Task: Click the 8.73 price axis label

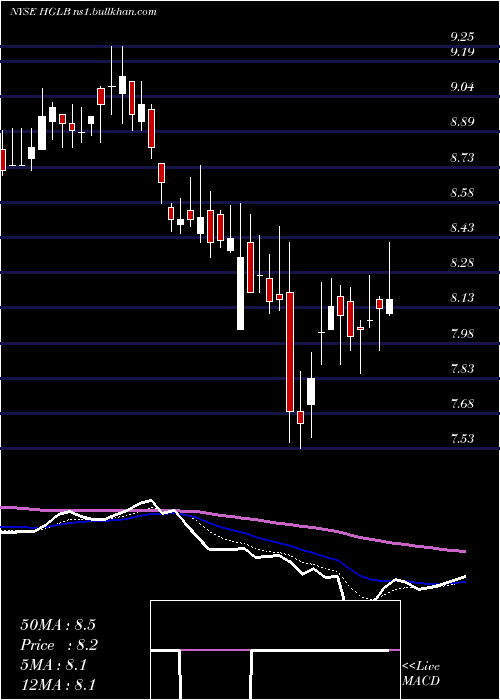Action: pyautogui.click(x=462, y=158)
